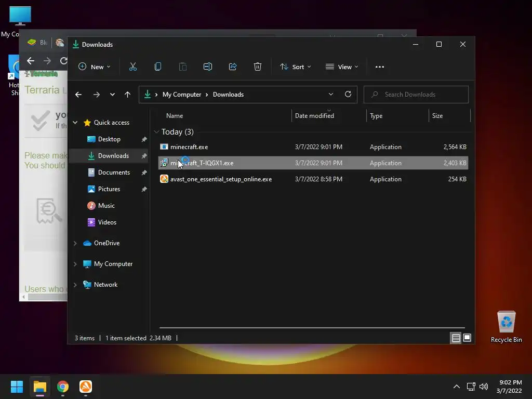Open Avast icon in the taskbar
The image size is (532, 399).
coord(86,387)
